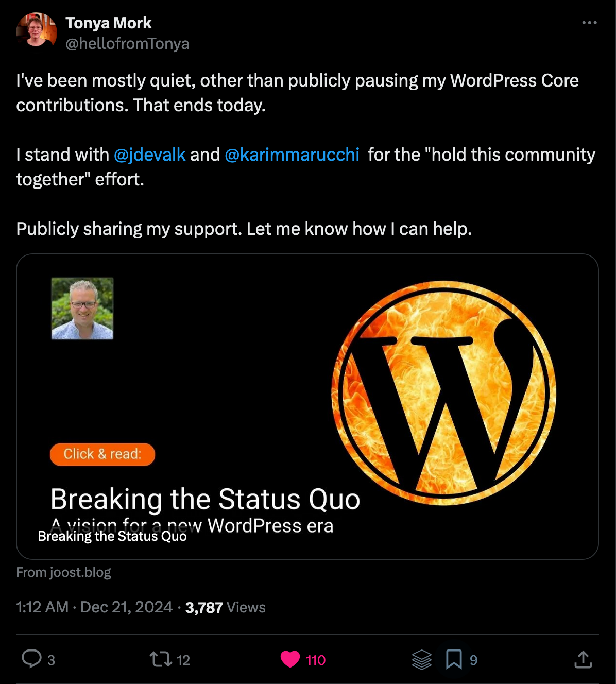
Task: Repost this tweet via retweet icon
Action: (x=161, y=659)
